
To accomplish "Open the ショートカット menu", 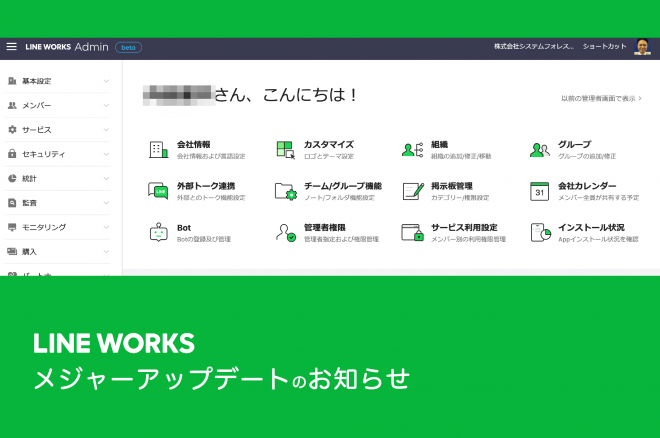I will pos(604,46).
